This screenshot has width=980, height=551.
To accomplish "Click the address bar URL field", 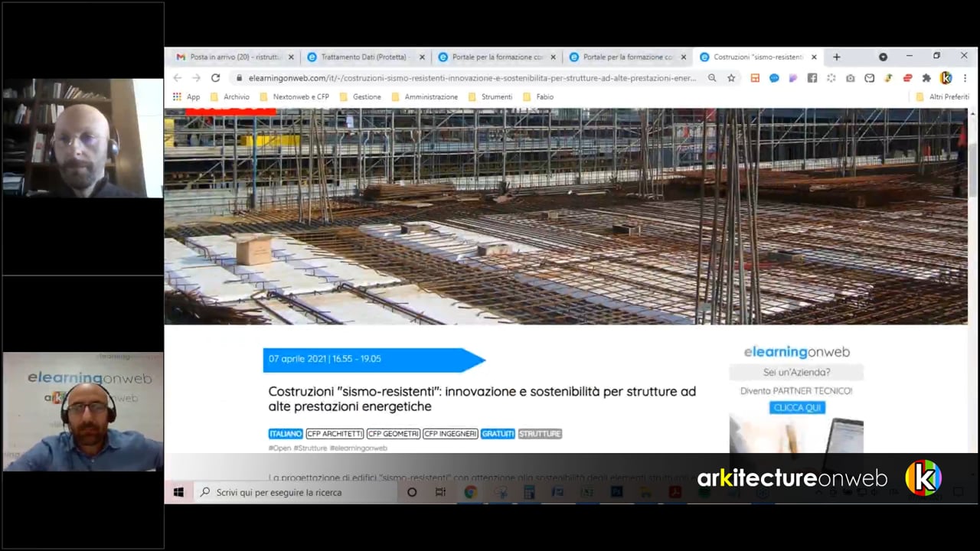I will click(471, 78).
